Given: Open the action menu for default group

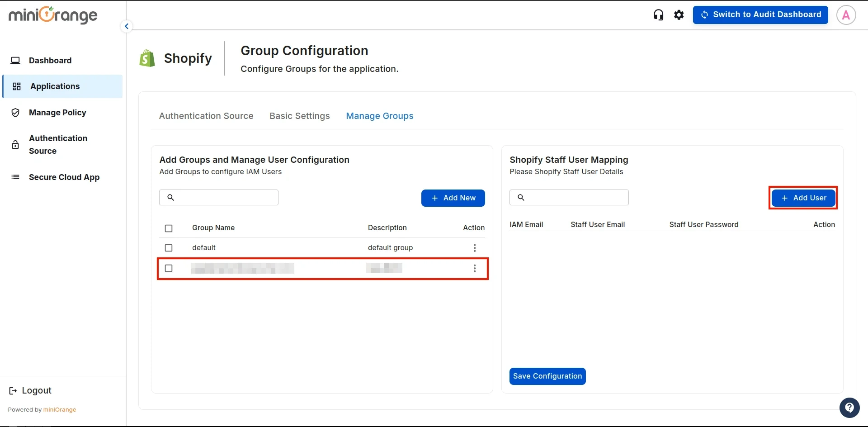Looking at the screenshot, I should (475, 247).
